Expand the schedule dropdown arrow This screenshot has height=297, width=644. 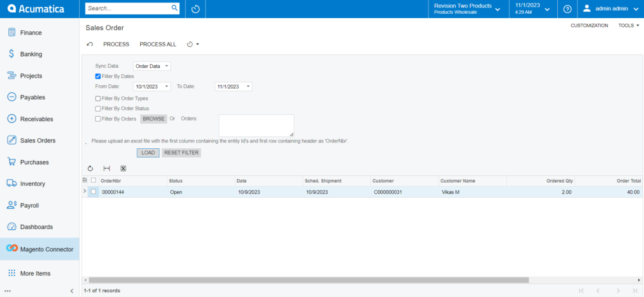197,45
